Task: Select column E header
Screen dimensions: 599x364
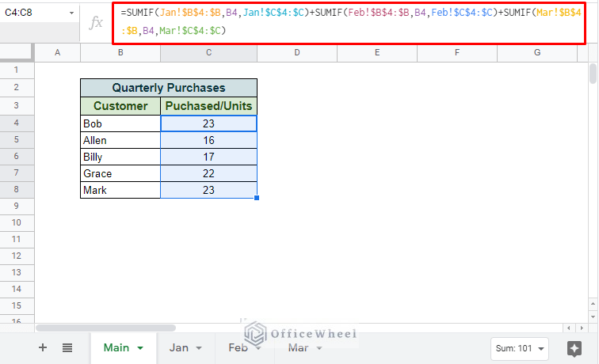Action: 377,53
